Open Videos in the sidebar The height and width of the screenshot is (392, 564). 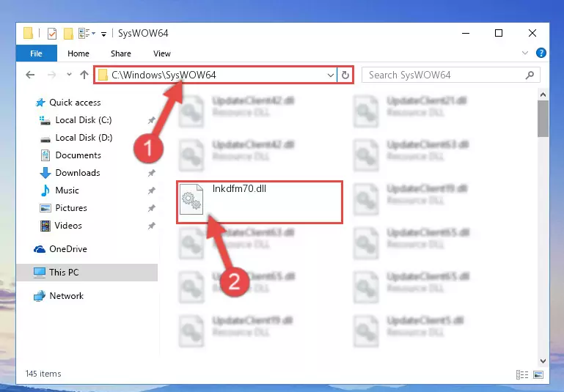(61, 226)
